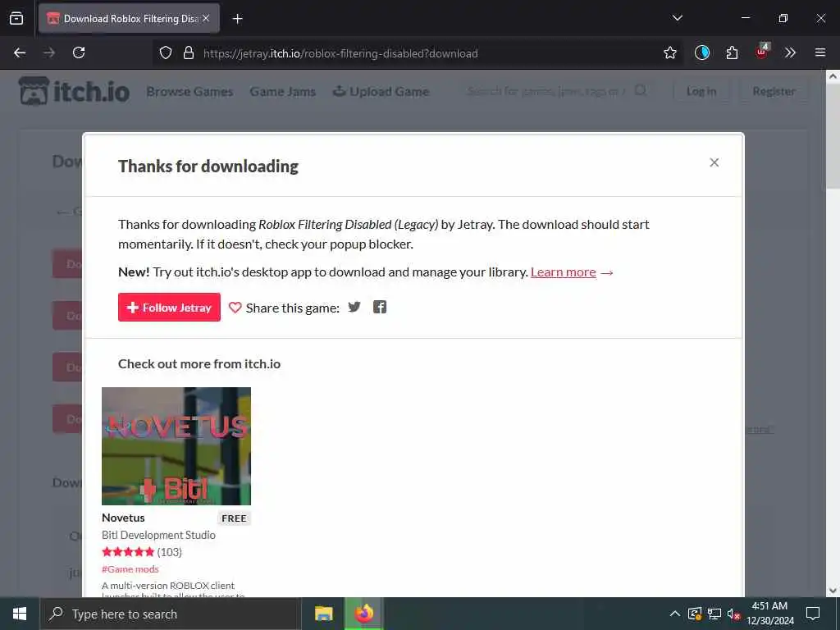Viewport: 840px width, 630px height.
Task: Open the #Game mods tag
Action: (130, 569)
